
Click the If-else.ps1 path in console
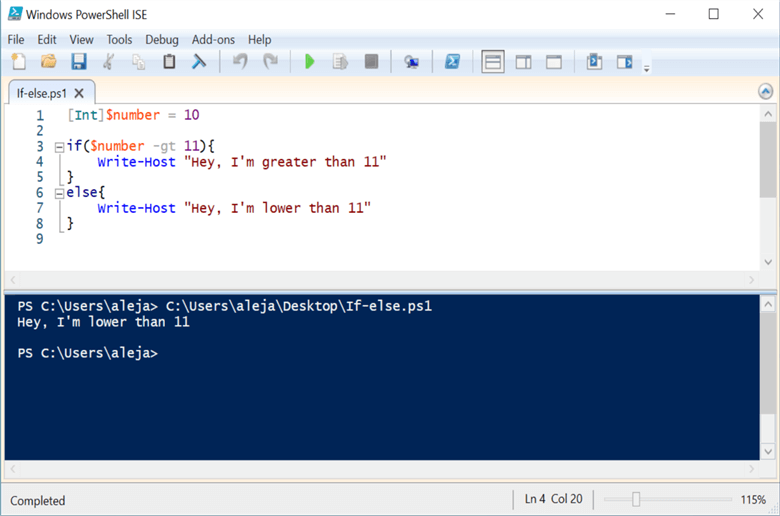[299, 306]
